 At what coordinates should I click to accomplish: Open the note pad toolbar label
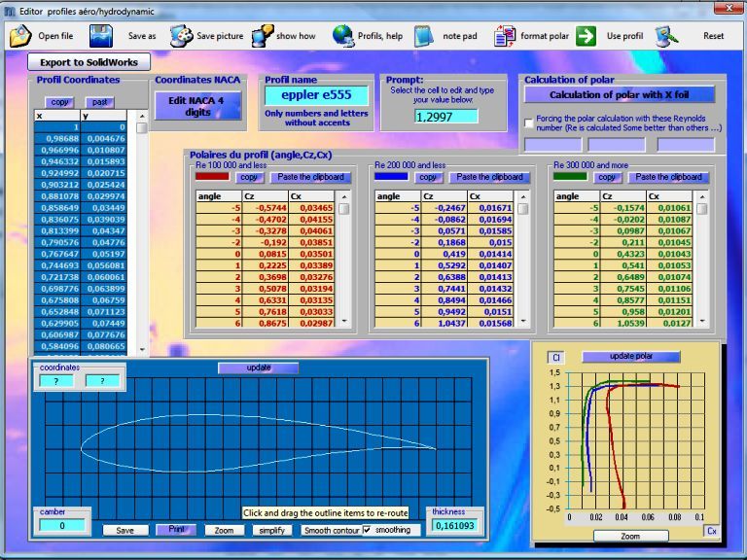[460, 36]
